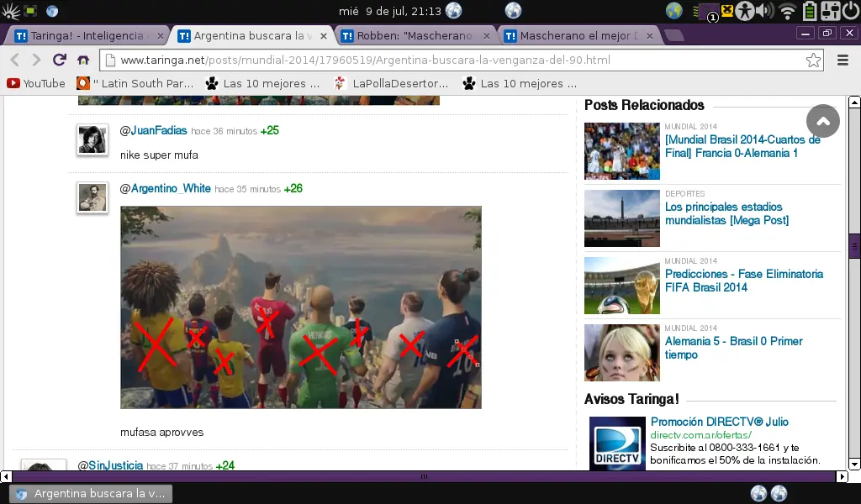
Task: Open the World Cup trophy thumbnail
Action: click(x=622, y=285)
